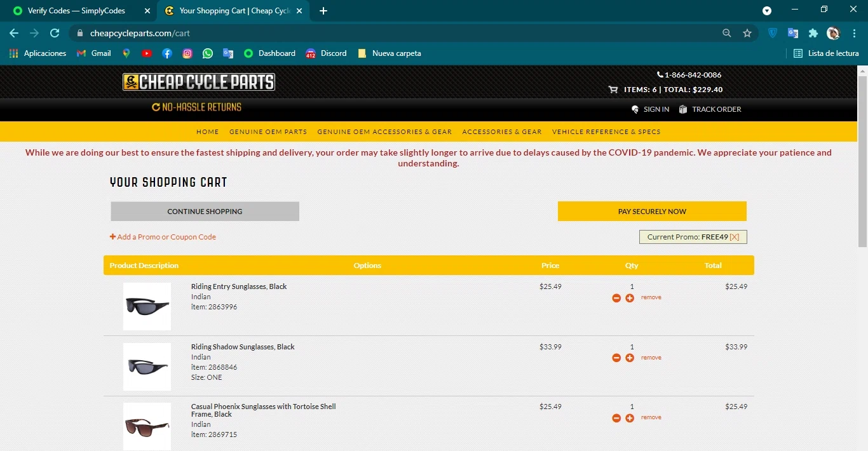Open Riding Shadow Sunglasses, Black product
The height and width of the screenshot is (451, 868).
click(x=243, y=347)
